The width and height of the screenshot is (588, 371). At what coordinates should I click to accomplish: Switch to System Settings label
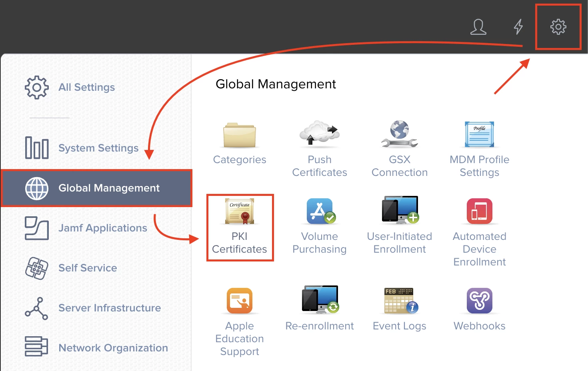pos(98,148)
